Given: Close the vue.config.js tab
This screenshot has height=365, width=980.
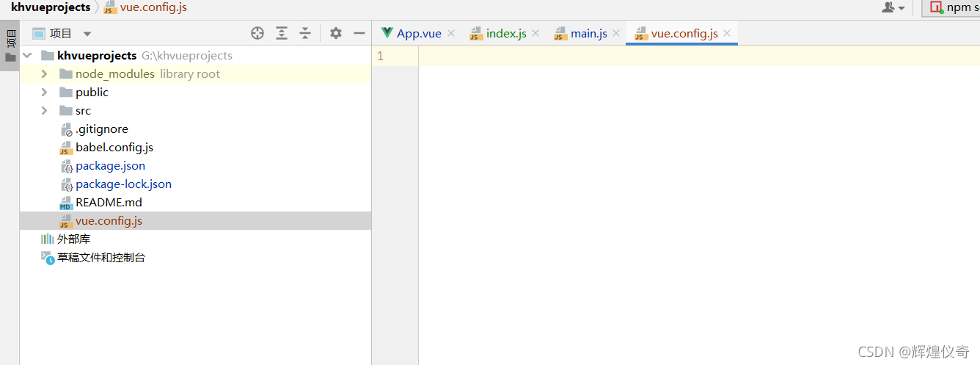Looking at the screenshot, I should point(727,33).
